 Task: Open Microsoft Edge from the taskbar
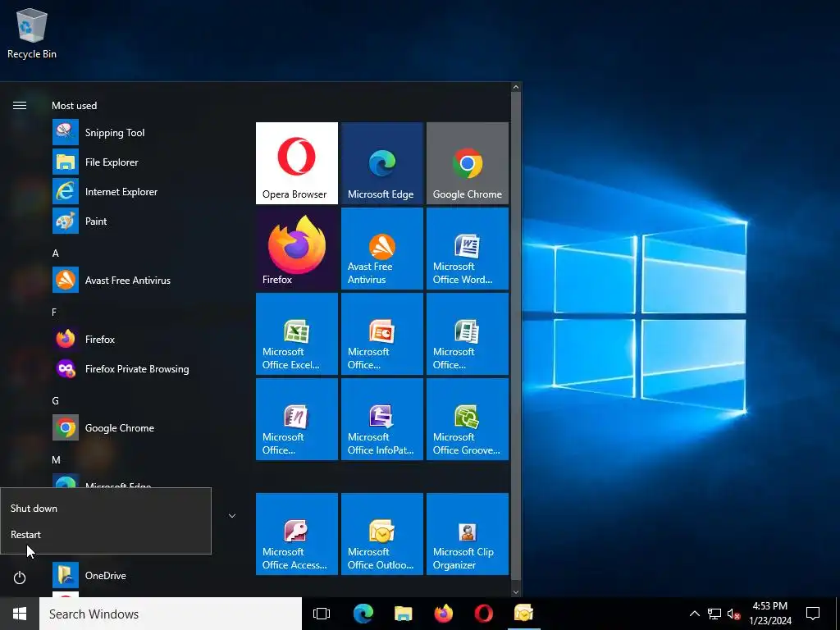363,614
